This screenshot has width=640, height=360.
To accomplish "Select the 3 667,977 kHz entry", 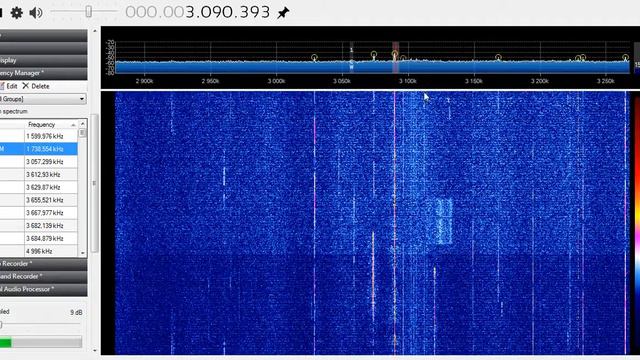I will (x=38, y=213).
